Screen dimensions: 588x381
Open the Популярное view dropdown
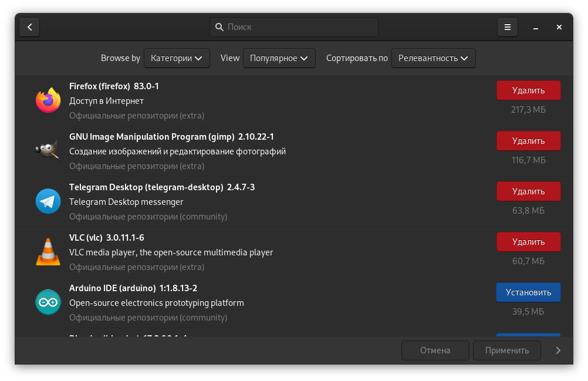pos(279,58)
